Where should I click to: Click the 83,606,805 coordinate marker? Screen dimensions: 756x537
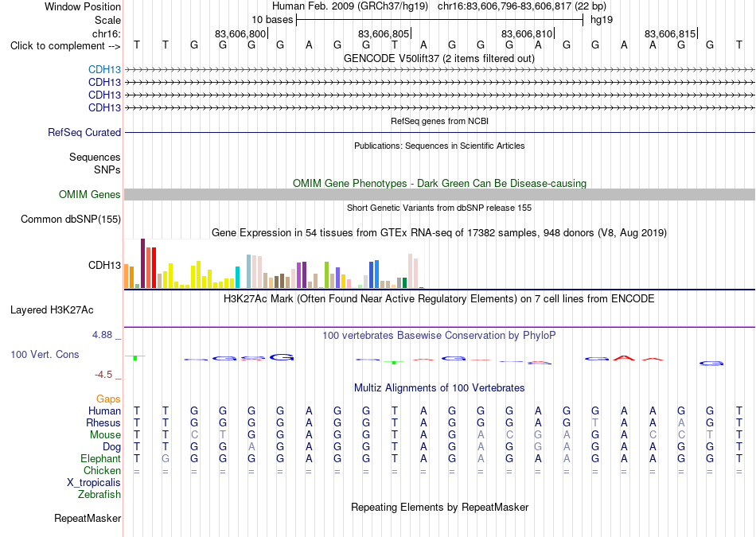point(384,33)
